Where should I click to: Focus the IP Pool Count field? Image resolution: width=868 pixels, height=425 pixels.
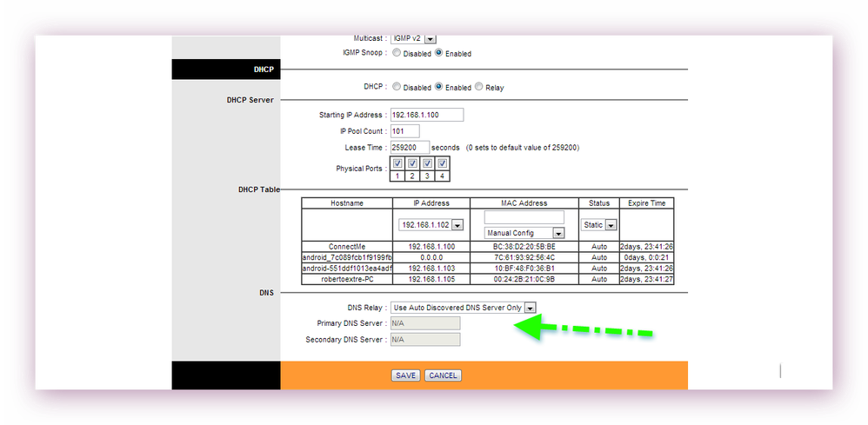(x=404, y=131)
